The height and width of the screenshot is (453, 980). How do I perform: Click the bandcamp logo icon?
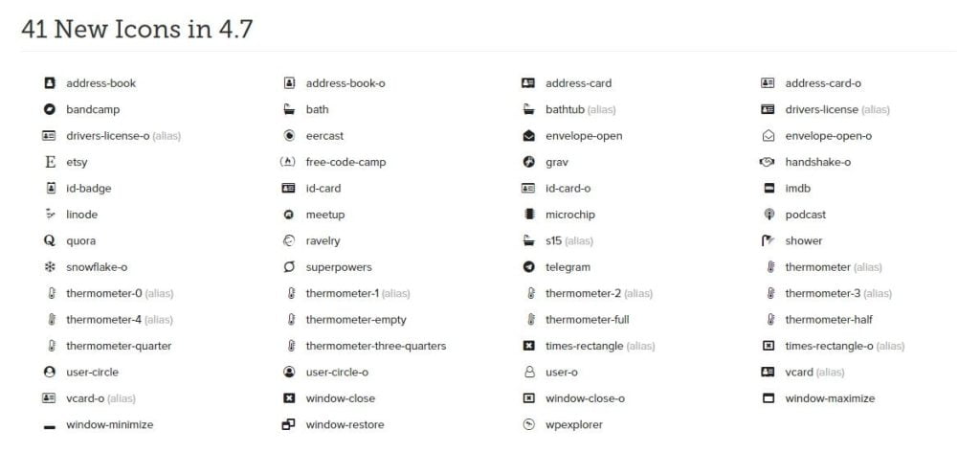click(50, 109)
